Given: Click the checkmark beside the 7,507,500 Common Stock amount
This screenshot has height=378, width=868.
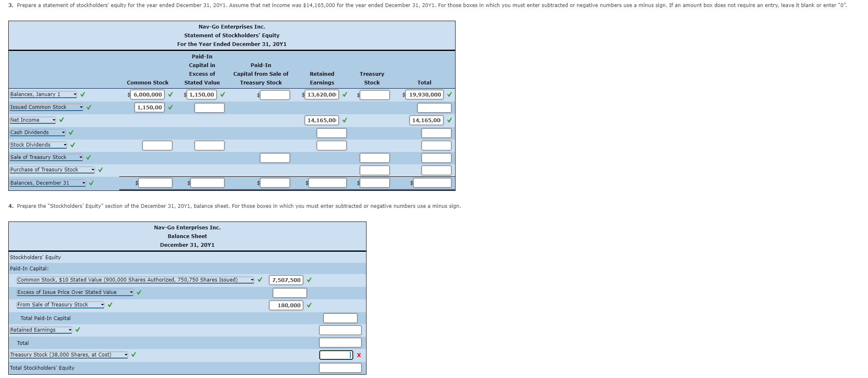Looking at the screenshot, I should (x=310, y=280).
